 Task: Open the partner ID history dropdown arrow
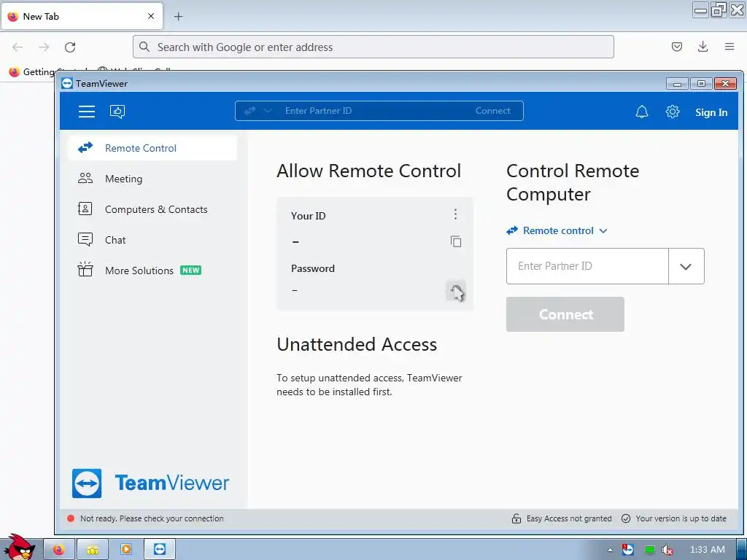click(x=686, y=266)
